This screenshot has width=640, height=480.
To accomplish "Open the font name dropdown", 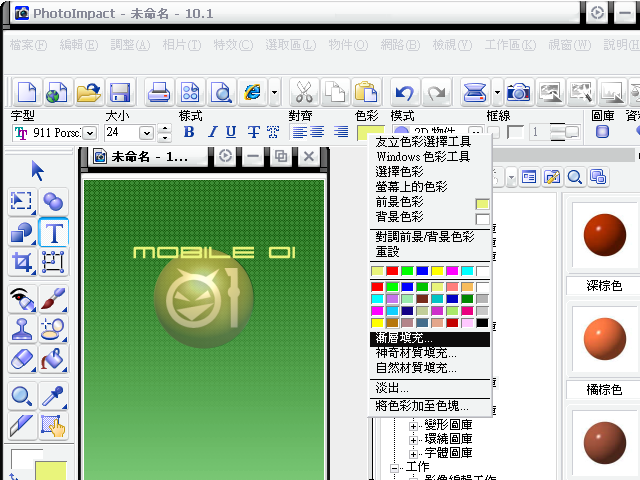I will tap(90, 133).
